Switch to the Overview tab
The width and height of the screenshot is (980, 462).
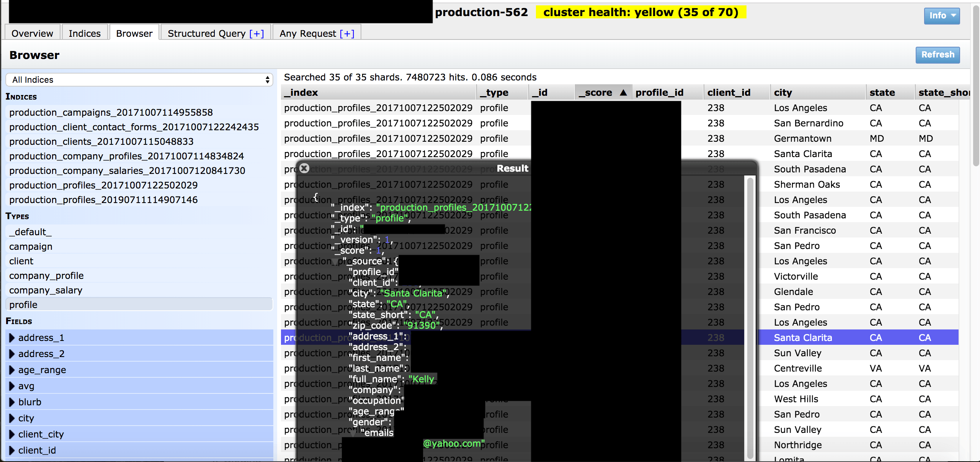32,33
